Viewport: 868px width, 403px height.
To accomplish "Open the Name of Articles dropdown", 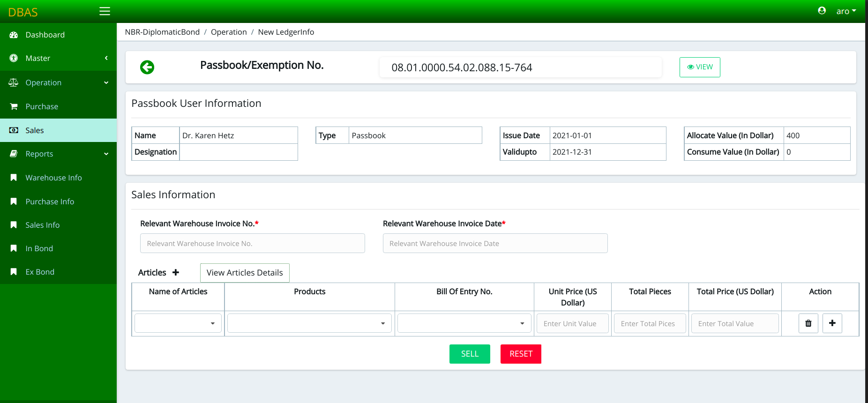I will 178,323.
